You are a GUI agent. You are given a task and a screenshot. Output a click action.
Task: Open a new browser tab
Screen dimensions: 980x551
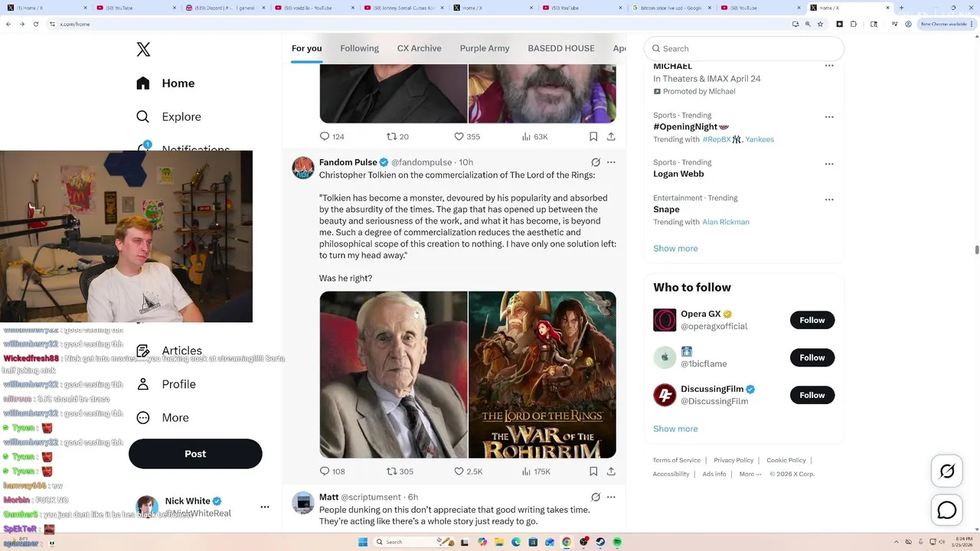[x=901, y=8]
